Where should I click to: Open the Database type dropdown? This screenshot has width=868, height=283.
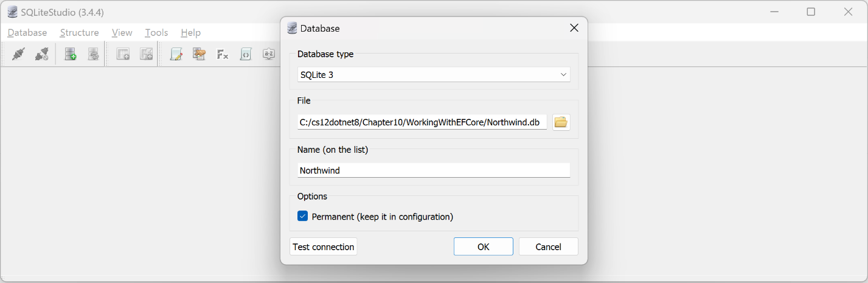point(434,75)
